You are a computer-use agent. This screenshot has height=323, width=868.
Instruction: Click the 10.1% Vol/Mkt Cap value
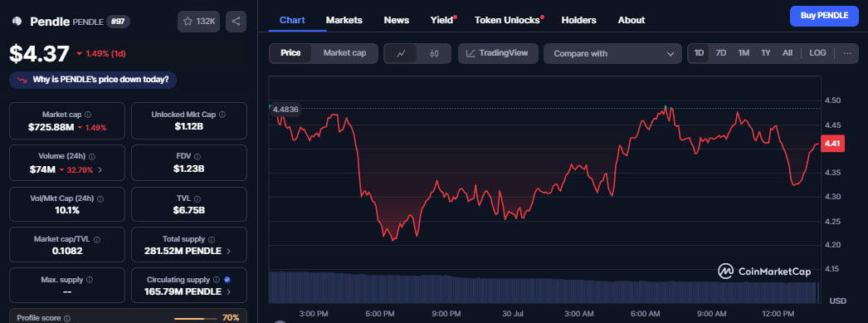tap(67, 211)
